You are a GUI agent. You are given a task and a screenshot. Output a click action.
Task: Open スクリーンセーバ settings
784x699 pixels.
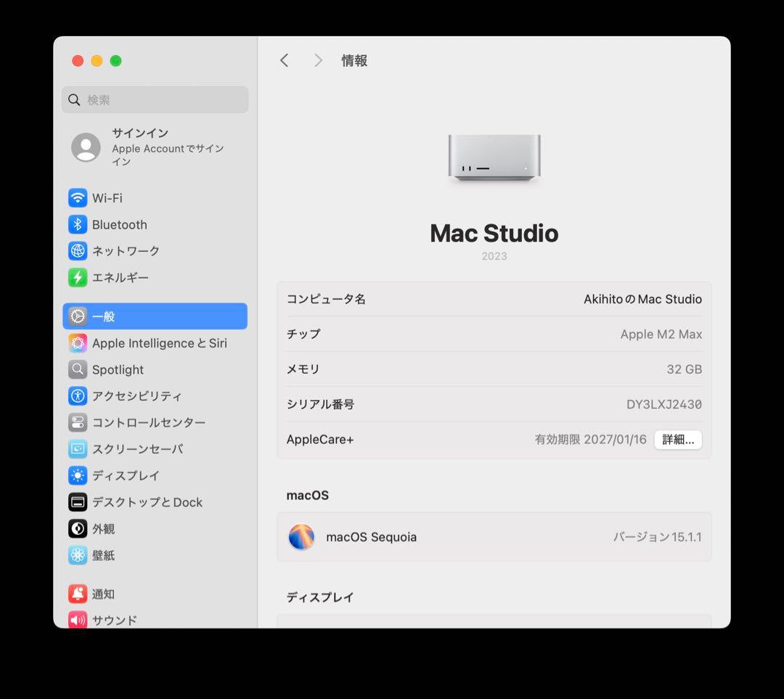[x=138, y=449]
